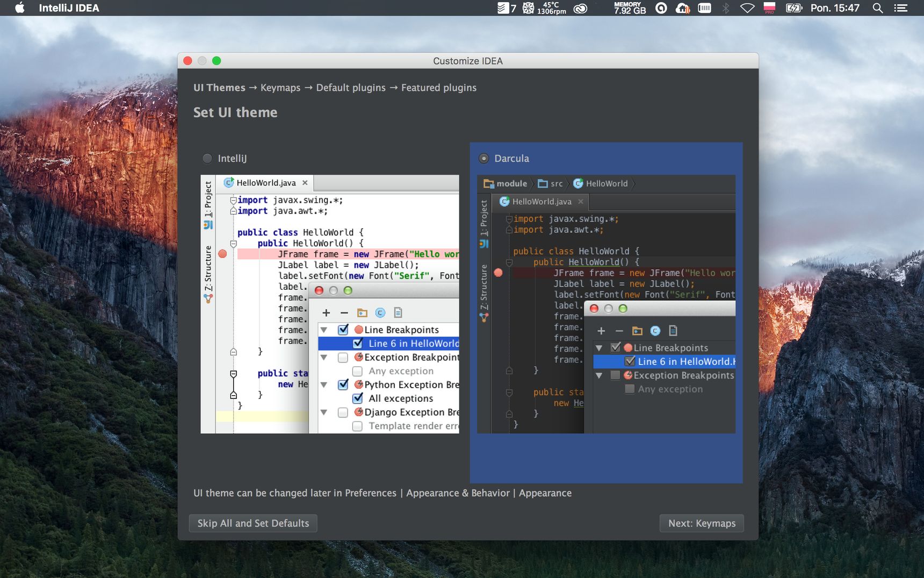
Task: Open the MEMORY 7.92 GB status item
Action: (630, 8)
